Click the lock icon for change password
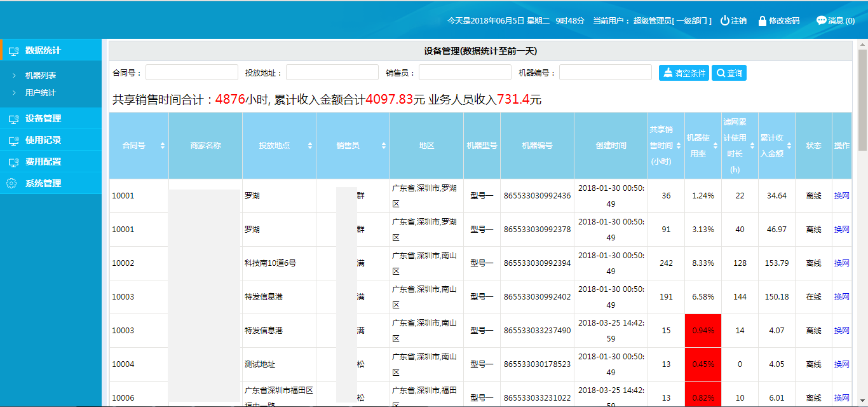This screenshot has width=868, height=407. pos(763,20)
